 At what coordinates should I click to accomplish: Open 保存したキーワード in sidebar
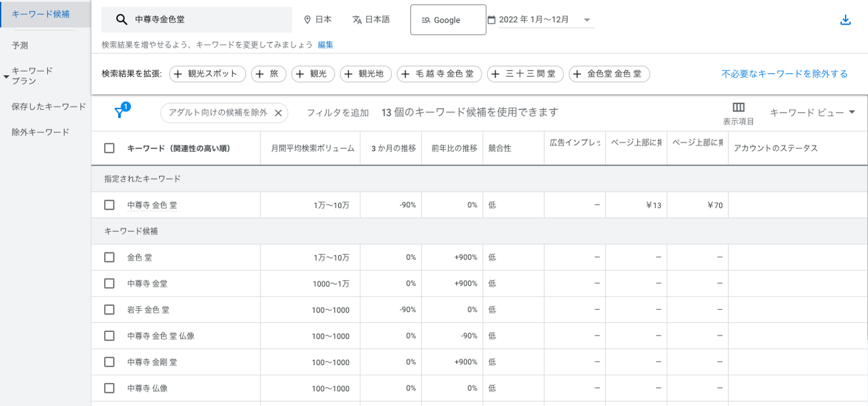coord(49,107)
